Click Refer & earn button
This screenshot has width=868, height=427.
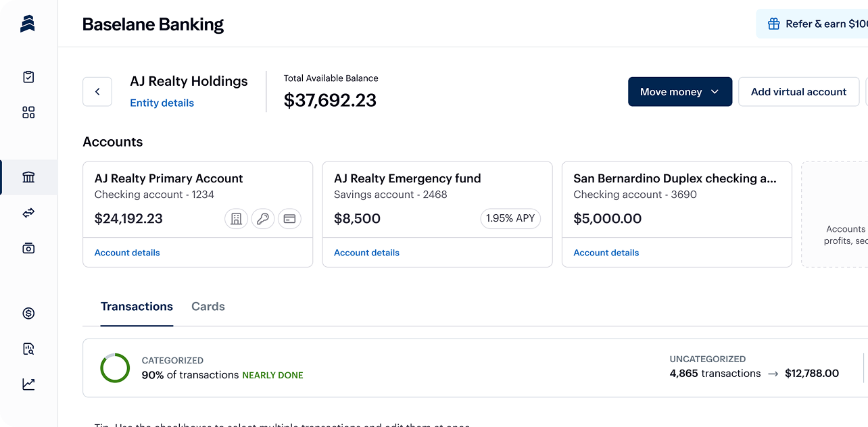[x=812, y=24]
